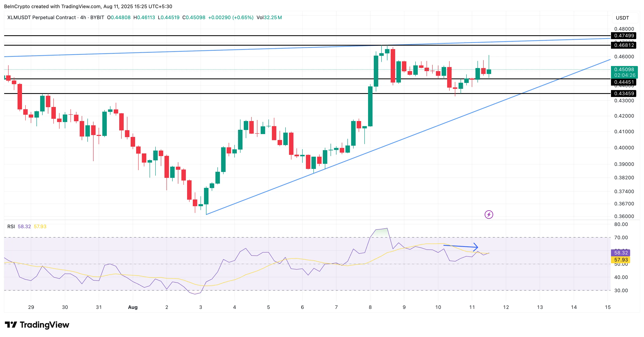The width and height of the screenshot is (644, 337).
Task: Select the 0.47499 price level label
Action: (x=624, y=35)
